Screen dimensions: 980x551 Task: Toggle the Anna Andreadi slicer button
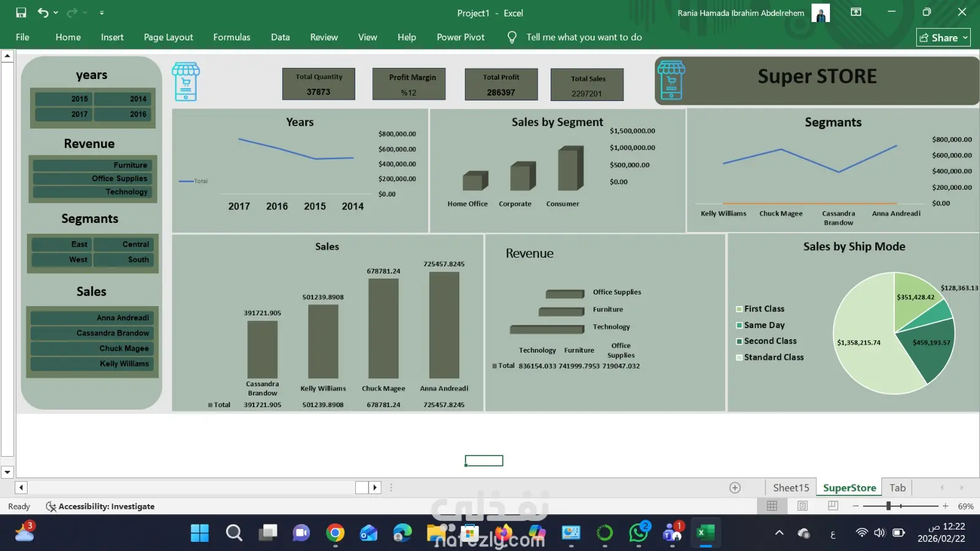click(92, 318)
